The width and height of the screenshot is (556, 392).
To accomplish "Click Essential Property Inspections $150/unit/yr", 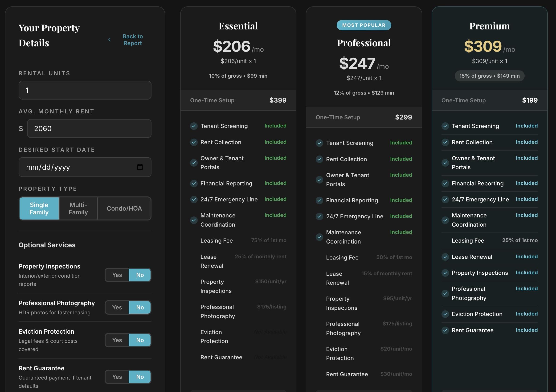I will click(x=271, y=281).
